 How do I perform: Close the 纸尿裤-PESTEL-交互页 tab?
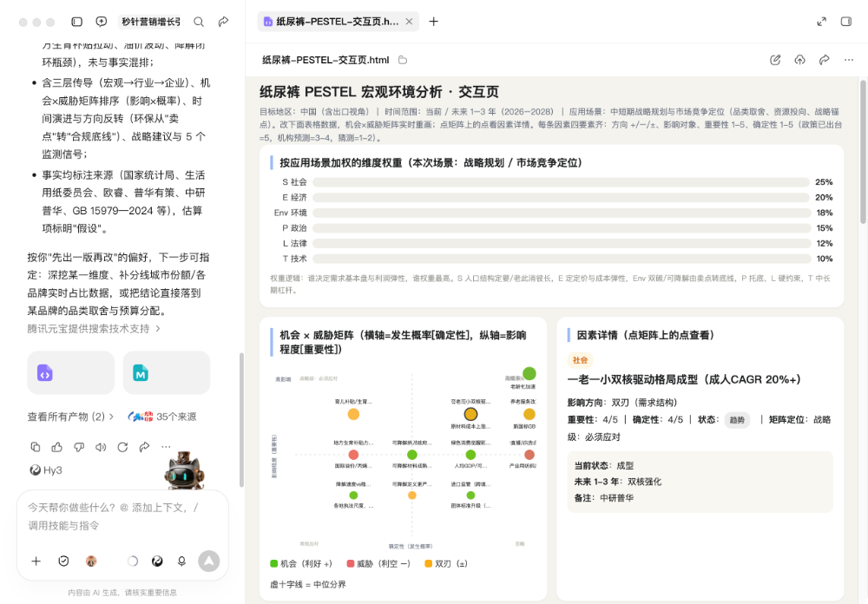(409, 22)
